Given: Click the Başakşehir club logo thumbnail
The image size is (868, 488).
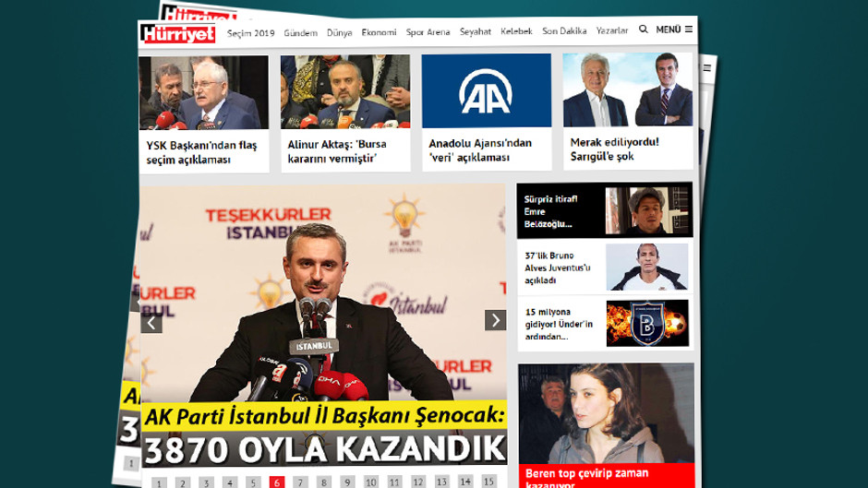Looking at the screenshot, I should coord(646,324).
